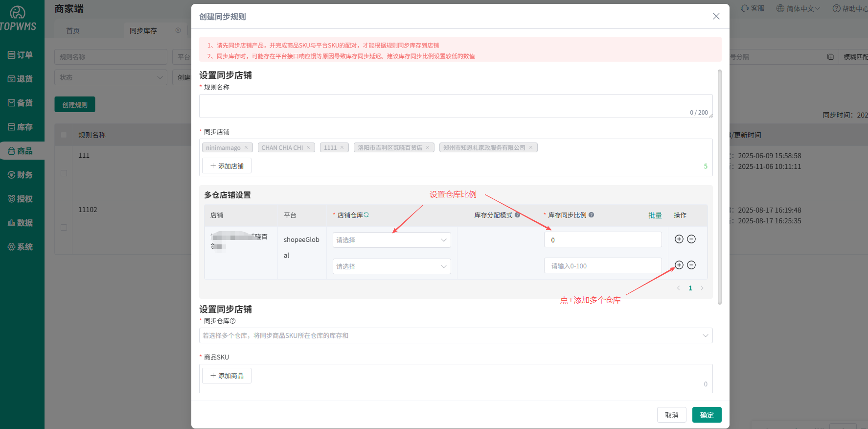Click the dialog's vertical scrollbar
The width and height of the screenshot is (868, 429).
click(x=719, y=187)
